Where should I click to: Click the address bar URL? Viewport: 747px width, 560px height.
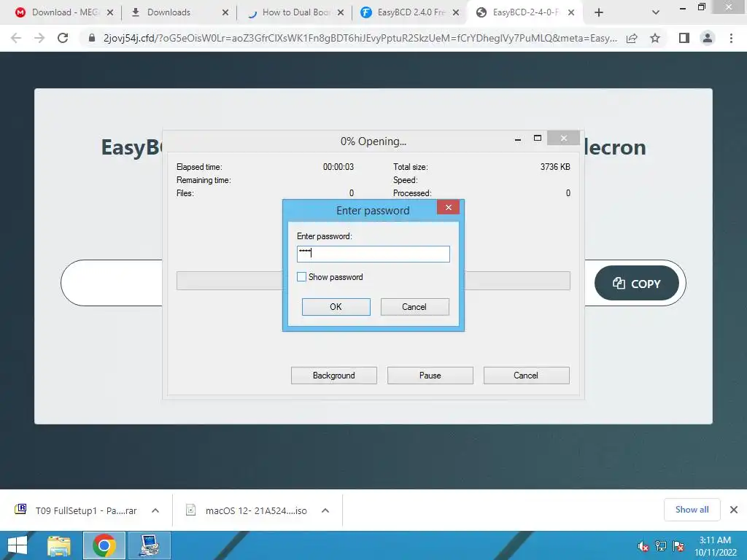pos(360,38)
